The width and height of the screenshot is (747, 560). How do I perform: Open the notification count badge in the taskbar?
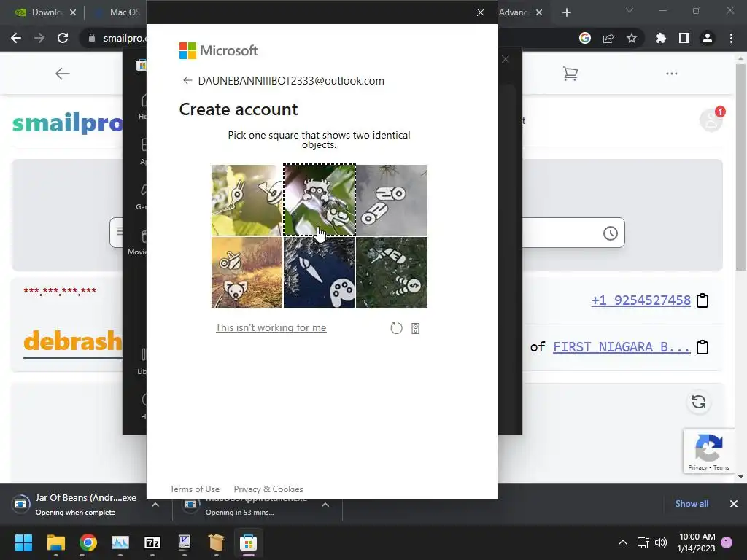(x=727, y=542)
